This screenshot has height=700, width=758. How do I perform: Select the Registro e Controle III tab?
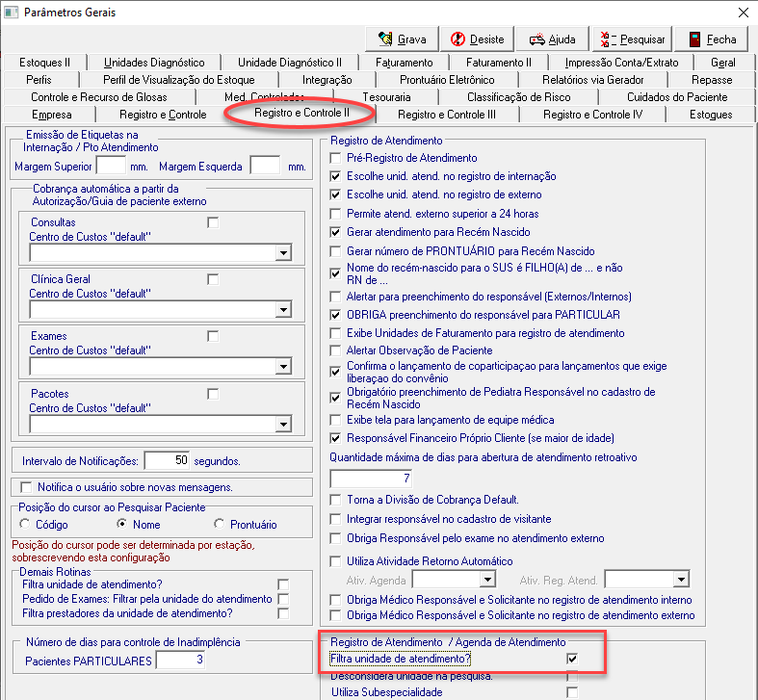[x=446, y=115]
